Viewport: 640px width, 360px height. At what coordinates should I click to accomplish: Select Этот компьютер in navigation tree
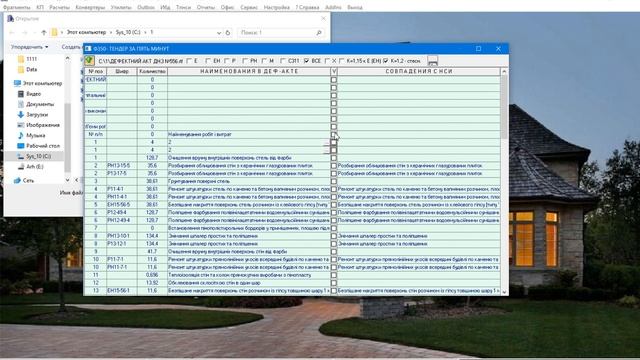(38, 83)
